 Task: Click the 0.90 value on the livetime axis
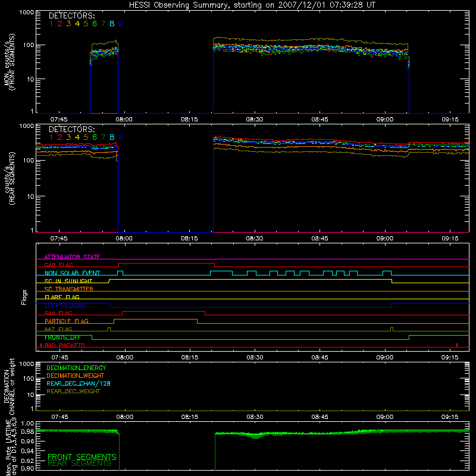pyautogui.click(x=27, y=468)
